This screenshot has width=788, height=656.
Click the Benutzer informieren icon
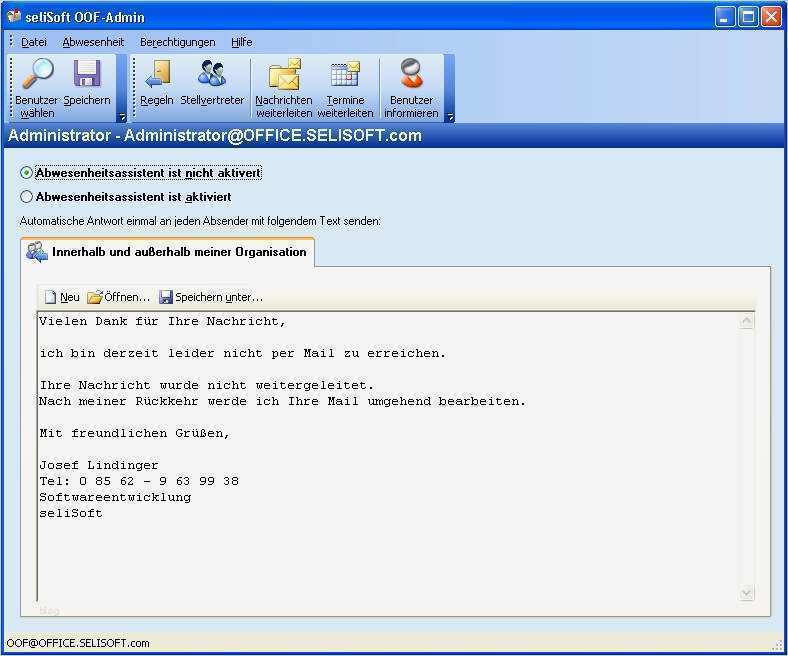coord(412,74)
